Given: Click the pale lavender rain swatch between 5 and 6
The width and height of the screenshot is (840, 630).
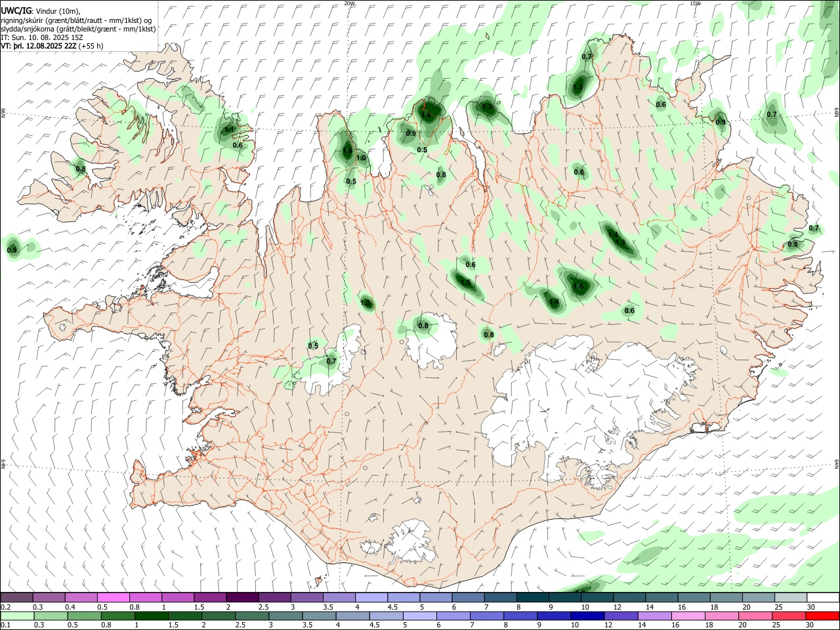Looking at the screenshot, I should (419, 616).
